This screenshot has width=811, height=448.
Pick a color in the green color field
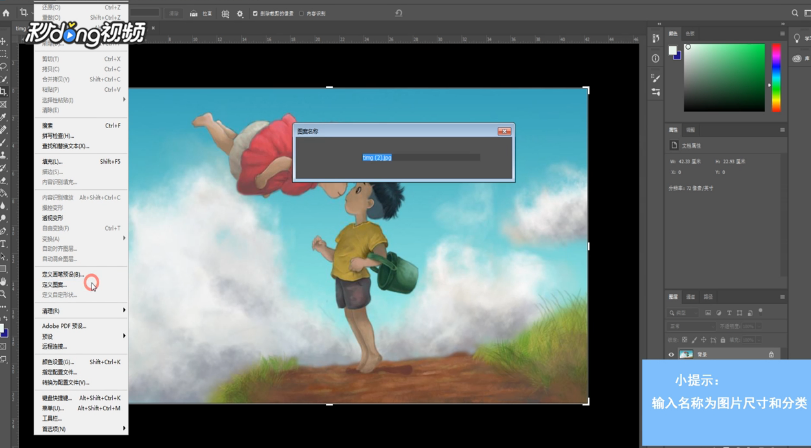[724, 78]
